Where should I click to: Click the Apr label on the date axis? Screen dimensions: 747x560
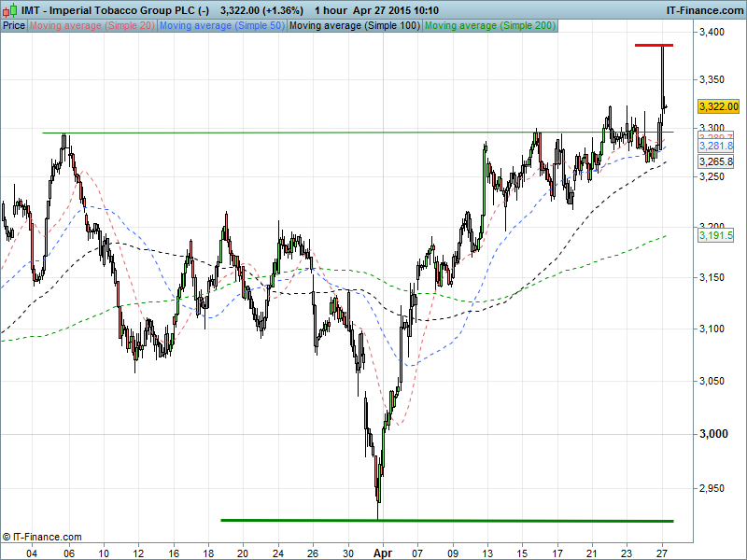point(383,552)
